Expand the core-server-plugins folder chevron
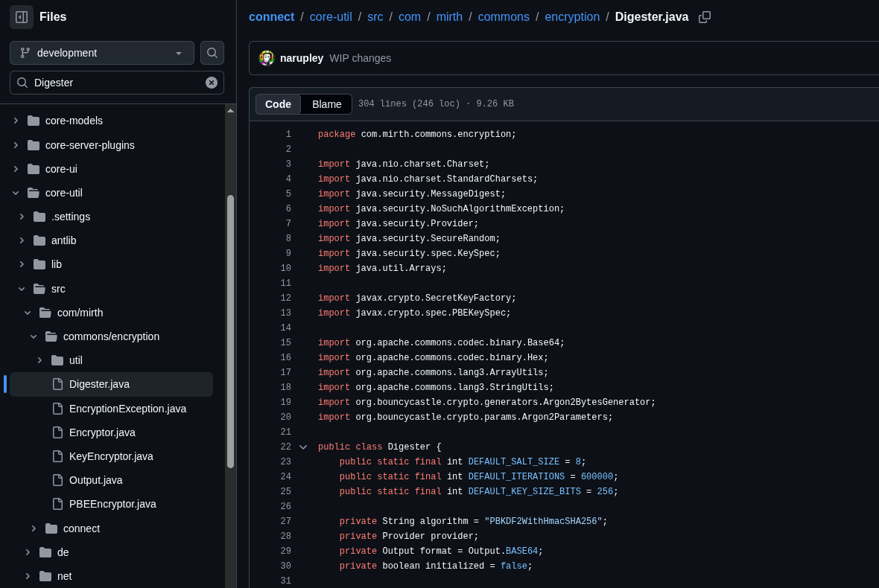The width and height of the screenshot is (879, 588). 16,145
